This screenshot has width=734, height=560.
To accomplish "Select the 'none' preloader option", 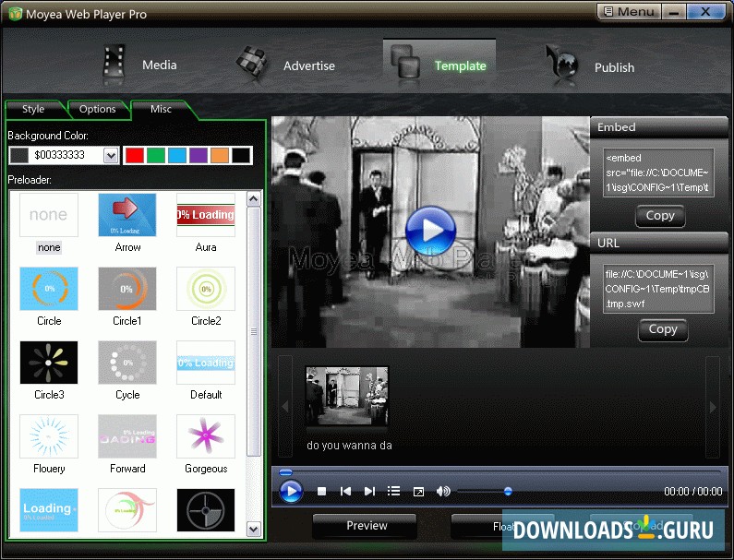I will tap(49, 215).
